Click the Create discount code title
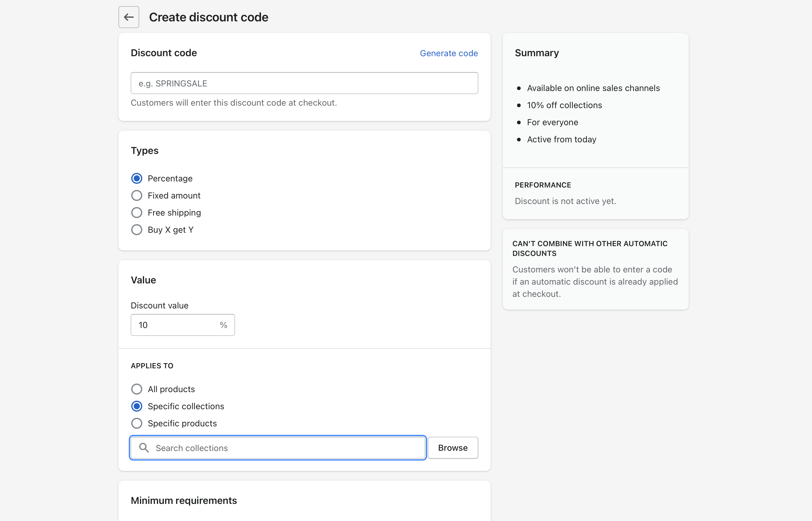Screen dimensions: 812x521 click(x=209, y=17)
